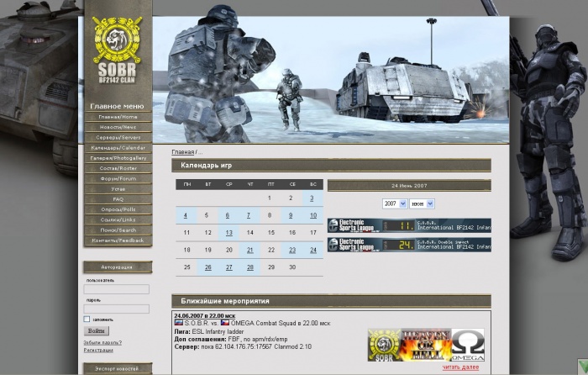Screen dimensions: 588x375
Task: Click the OMEGA clan logo thumbnail
Action: pos(468,346)
